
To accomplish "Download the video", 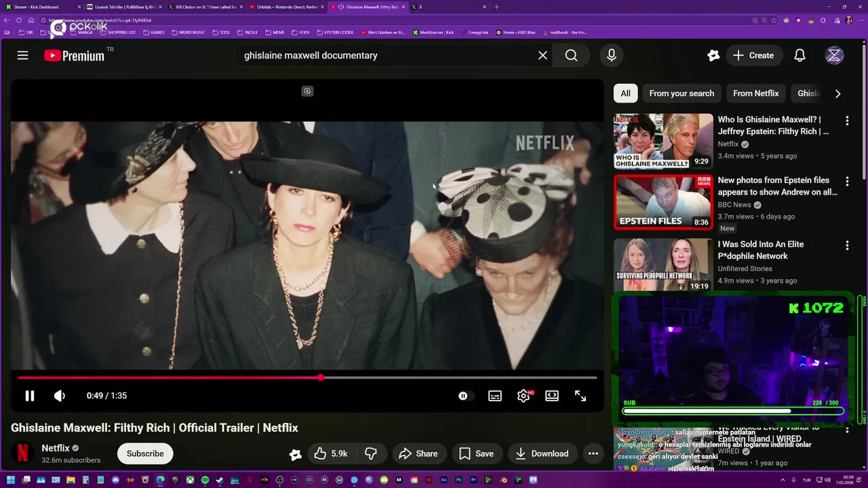I will coord(541,453).
